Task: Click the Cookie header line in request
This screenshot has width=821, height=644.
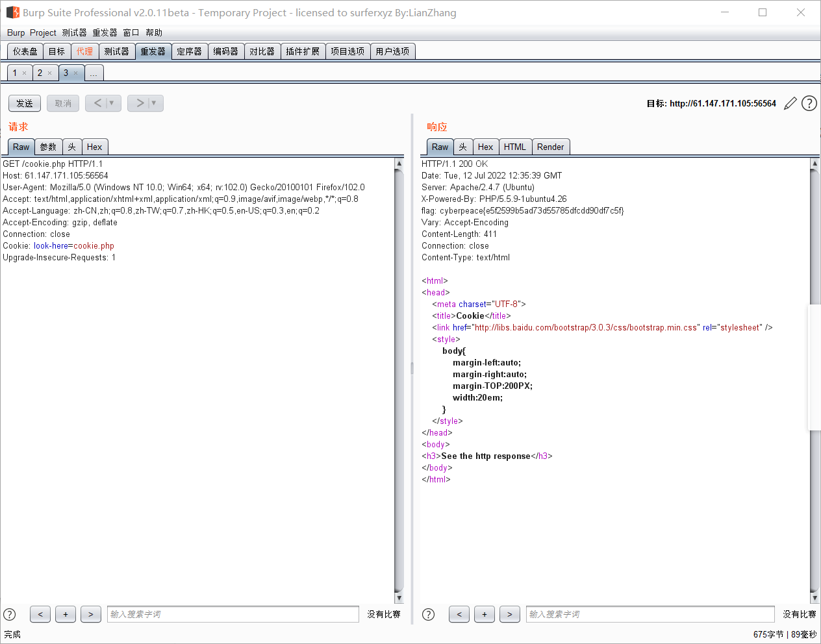Action: (x=58, y=245)
